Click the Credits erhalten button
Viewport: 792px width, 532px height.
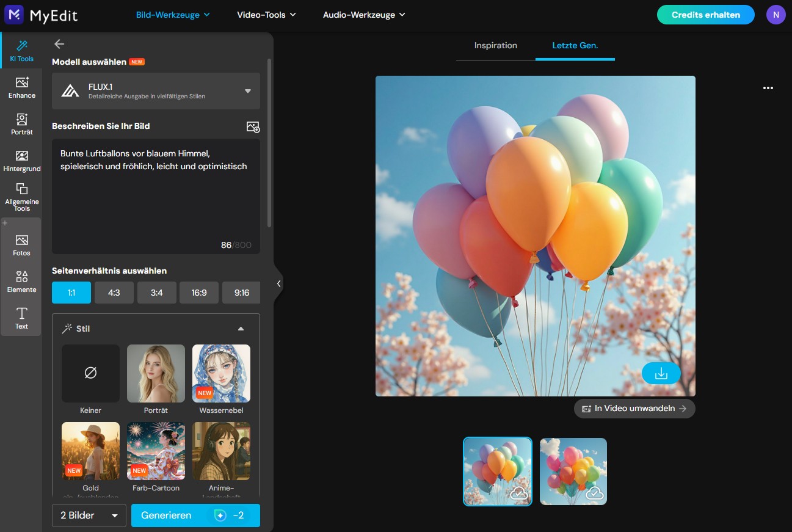click(x=706, y=15)
